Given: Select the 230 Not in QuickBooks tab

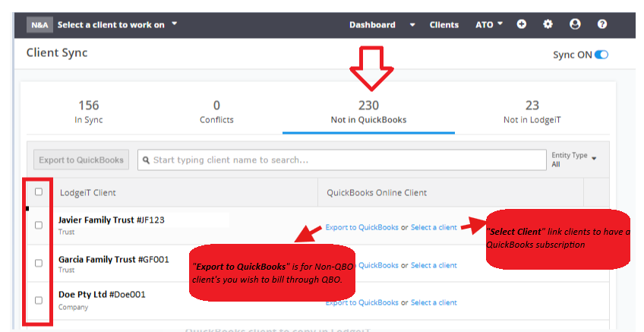Looking at the screenshot, I should coord(368,112).
